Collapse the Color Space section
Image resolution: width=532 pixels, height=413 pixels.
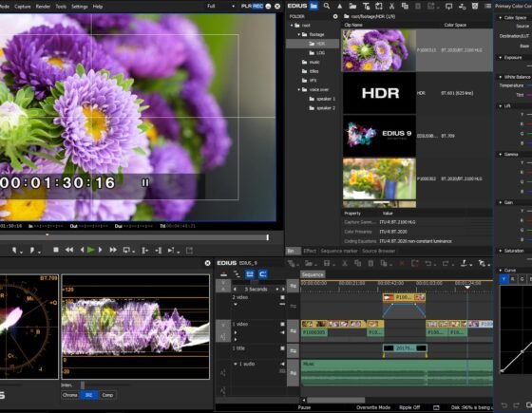click(500, 18)
